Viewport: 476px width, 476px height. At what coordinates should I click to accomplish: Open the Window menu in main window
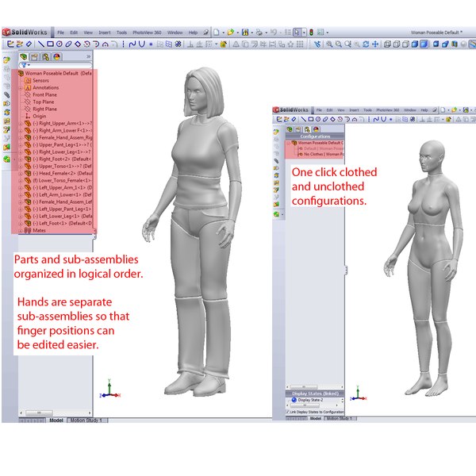coord(175,33)
